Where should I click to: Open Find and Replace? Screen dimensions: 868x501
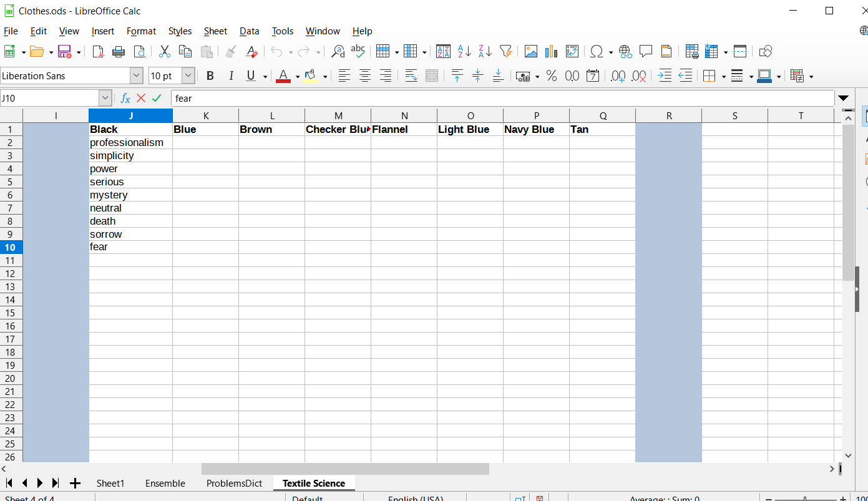coord(338,52)
